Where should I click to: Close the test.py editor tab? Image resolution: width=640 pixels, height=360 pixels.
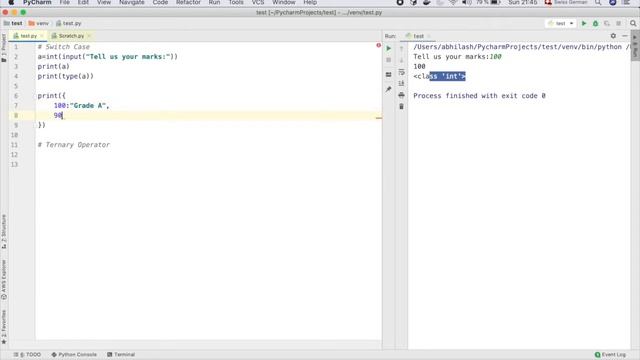(42, 36)
